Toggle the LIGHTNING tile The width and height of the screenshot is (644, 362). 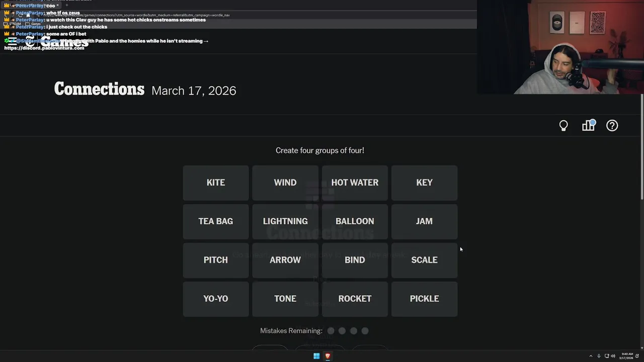click(285, 221)
